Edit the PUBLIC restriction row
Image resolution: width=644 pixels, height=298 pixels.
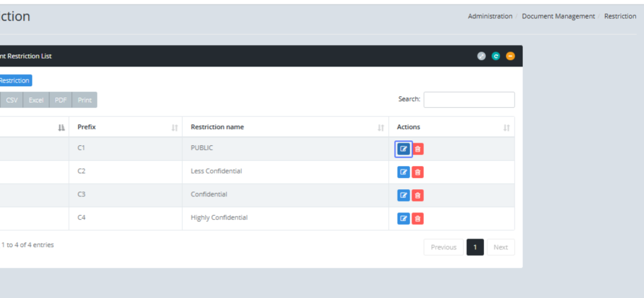(404, 149)
